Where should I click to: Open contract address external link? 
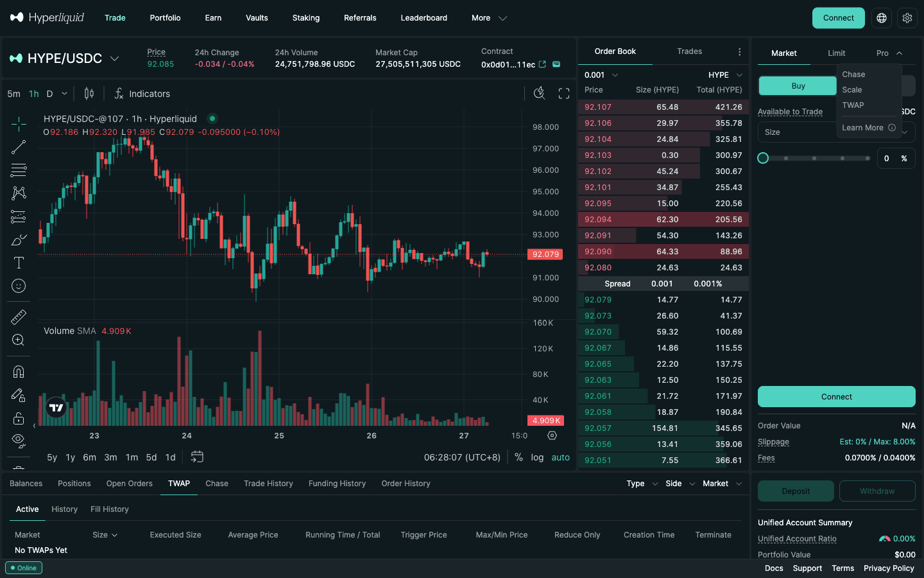click(542, 64)
